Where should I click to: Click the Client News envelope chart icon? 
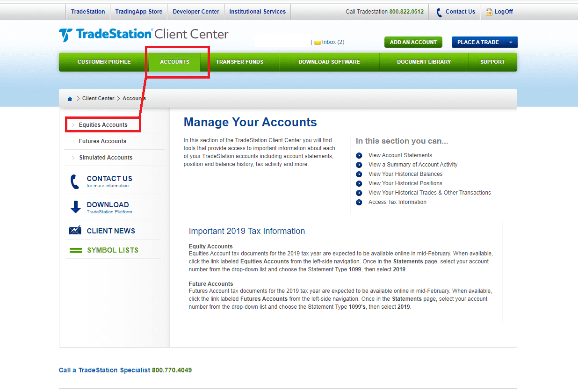[x=75, y=231]
